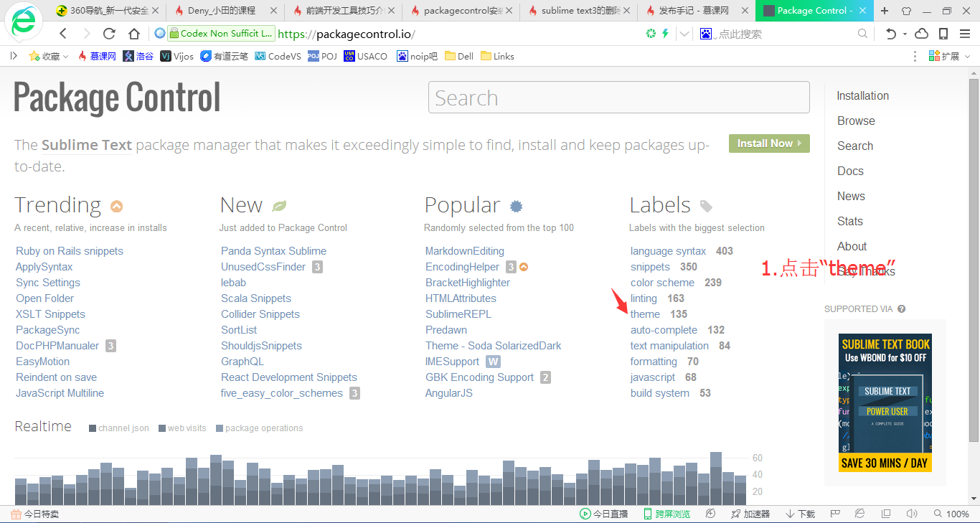Go to Browse in the side navigation
Viewport: 980px width, 523px height.
pyautogui.click(x=856, y=121)
